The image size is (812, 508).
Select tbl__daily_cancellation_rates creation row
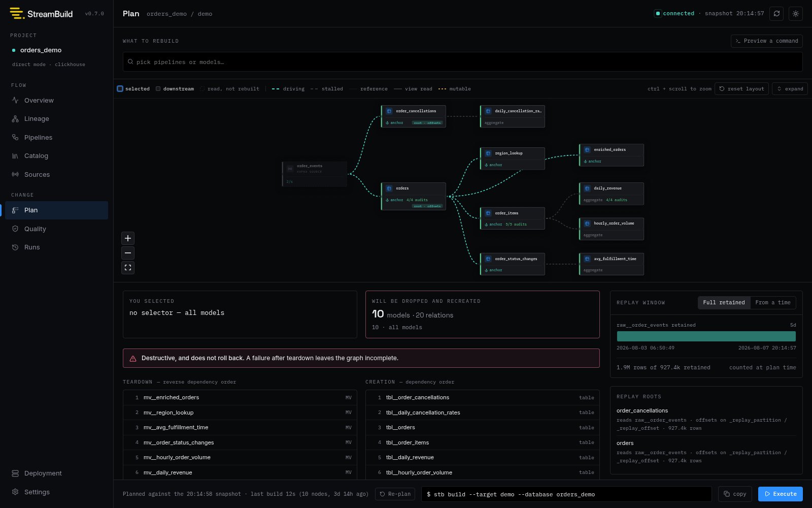(x=482, y=412)
